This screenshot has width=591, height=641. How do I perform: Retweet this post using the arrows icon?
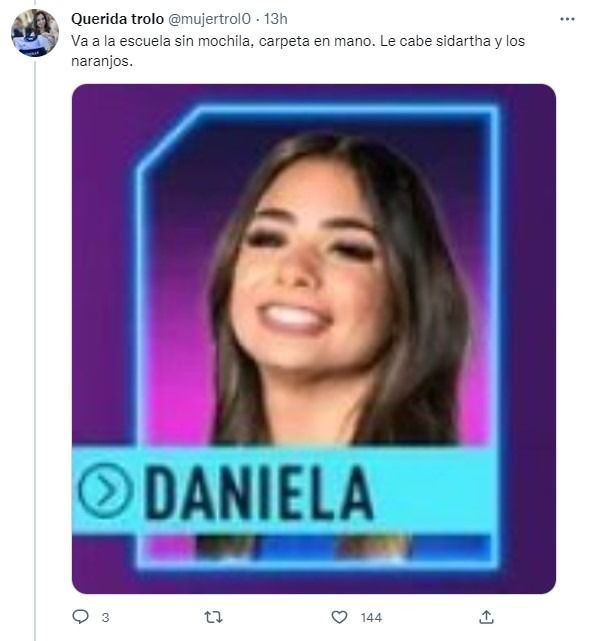pyautogui.click(x=213, y=616)
